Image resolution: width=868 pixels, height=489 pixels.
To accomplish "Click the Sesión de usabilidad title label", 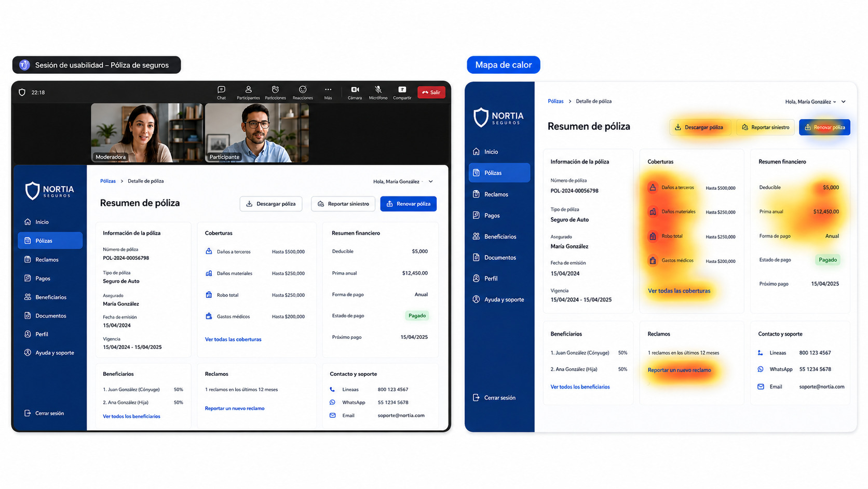I will [97, 65].
